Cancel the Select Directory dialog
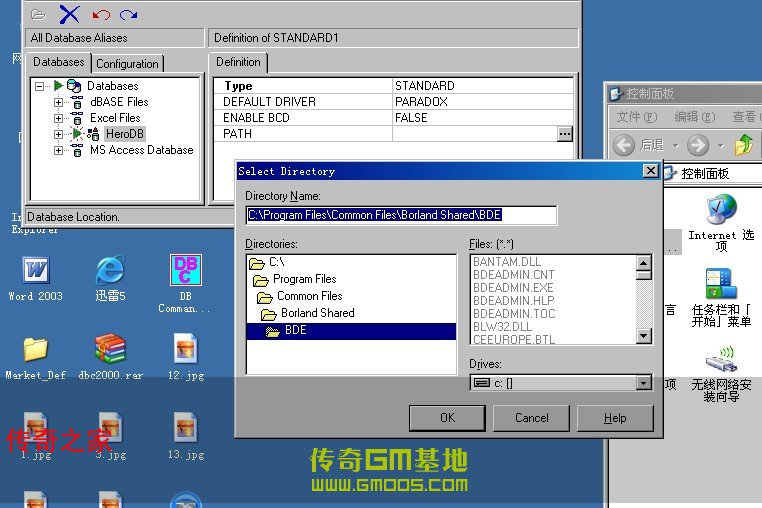This screenshot has height=508, width=762. tap(531, 418)
